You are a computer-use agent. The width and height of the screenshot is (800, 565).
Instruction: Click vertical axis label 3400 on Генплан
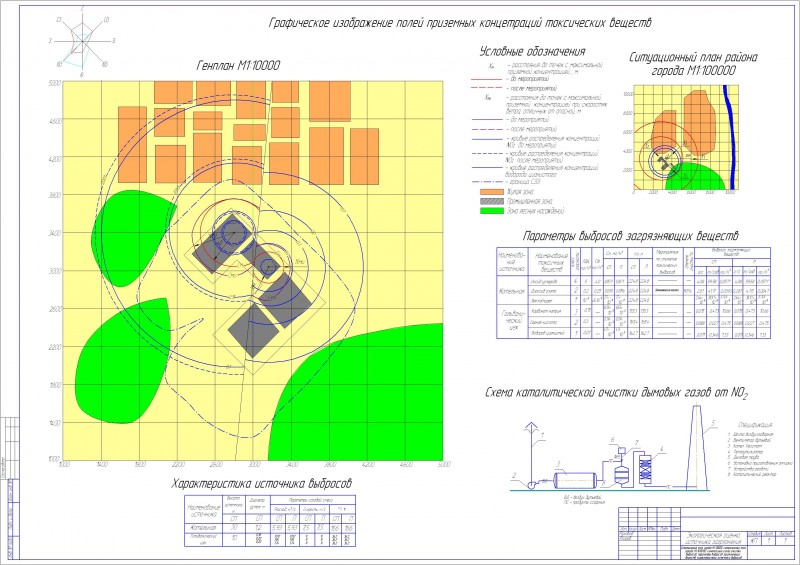tap(55, 233)
